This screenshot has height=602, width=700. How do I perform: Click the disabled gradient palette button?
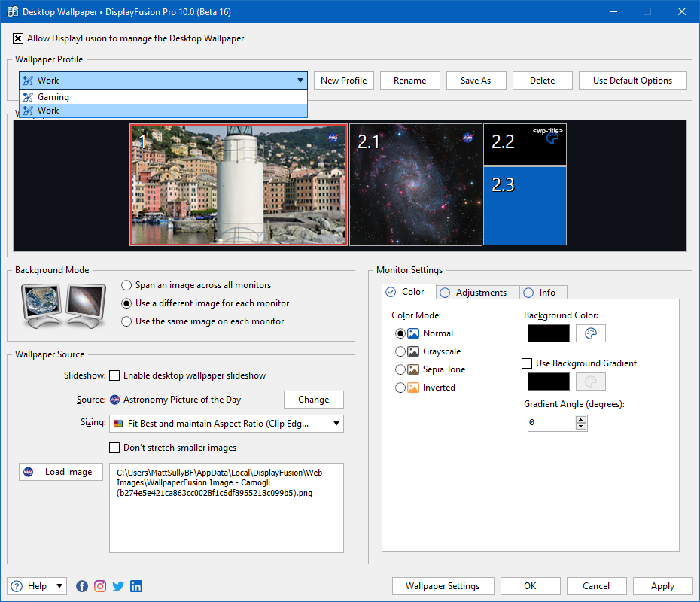coord(591,382)
